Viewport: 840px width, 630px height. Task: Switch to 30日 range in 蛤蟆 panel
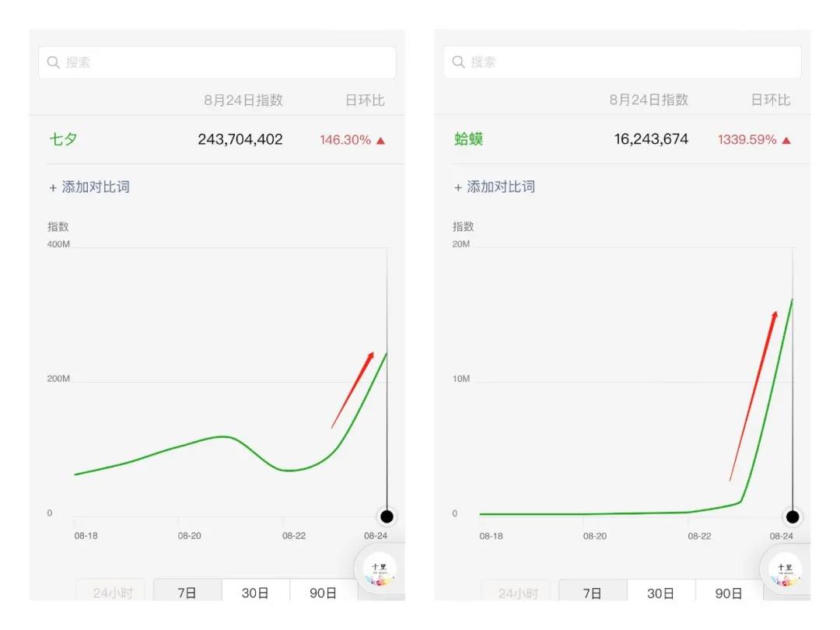point(660,593)
